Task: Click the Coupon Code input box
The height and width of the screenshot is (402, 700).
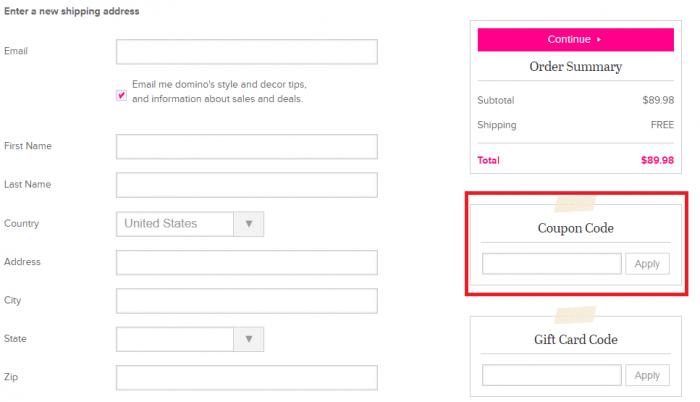Action: (x=551, y=264)
